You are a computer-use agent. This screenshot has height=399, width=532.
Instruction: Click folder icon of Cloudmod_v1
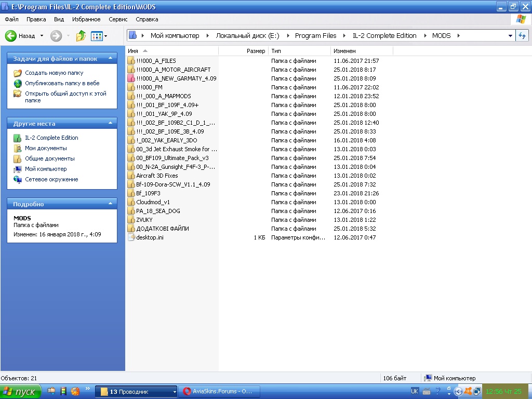pyautogui.click(x=131, y=202)
